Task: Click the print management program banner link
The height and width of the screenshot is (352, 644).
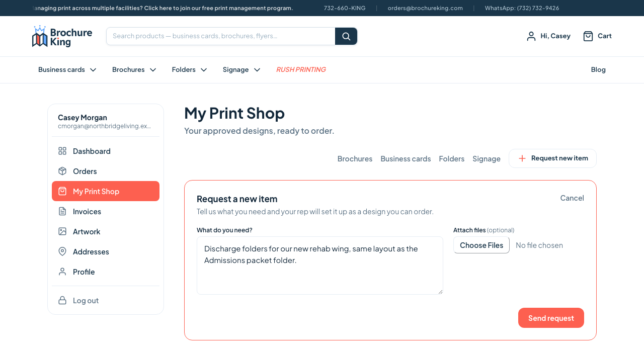Action: pyautogui.click(x=163, y=8)
